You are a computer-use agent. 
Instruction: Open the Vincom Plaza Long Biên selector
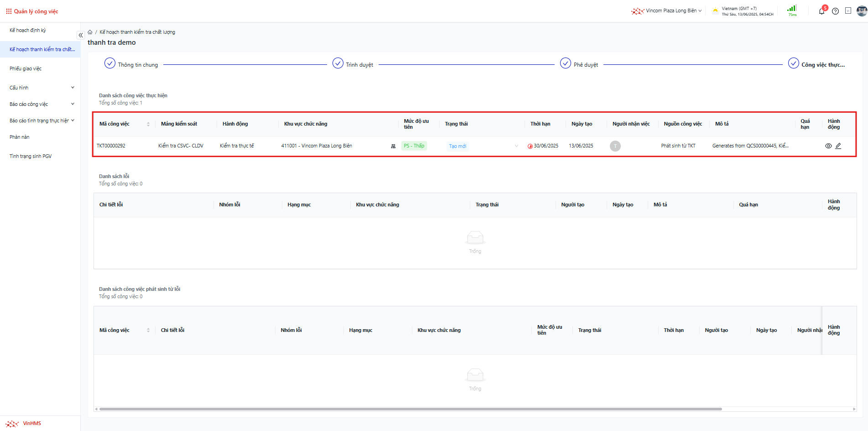670,11
